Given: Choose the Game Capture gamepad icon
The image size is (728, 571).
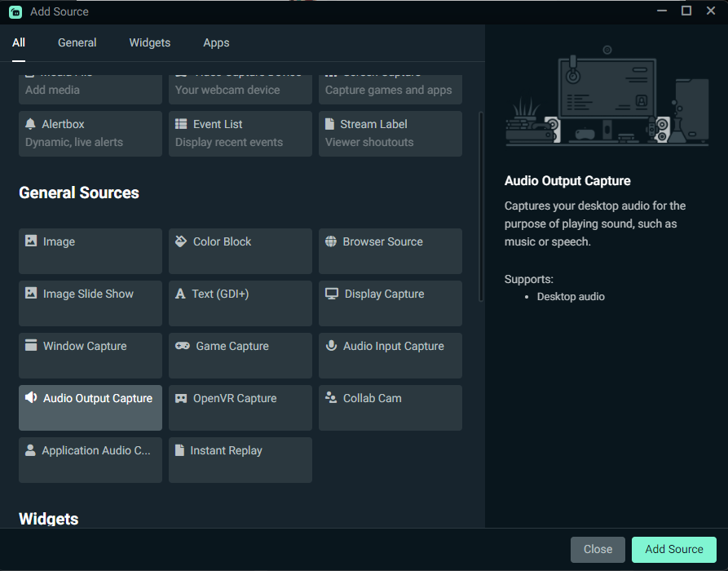Looking at the screenshot, I should [x=182, y=346].
